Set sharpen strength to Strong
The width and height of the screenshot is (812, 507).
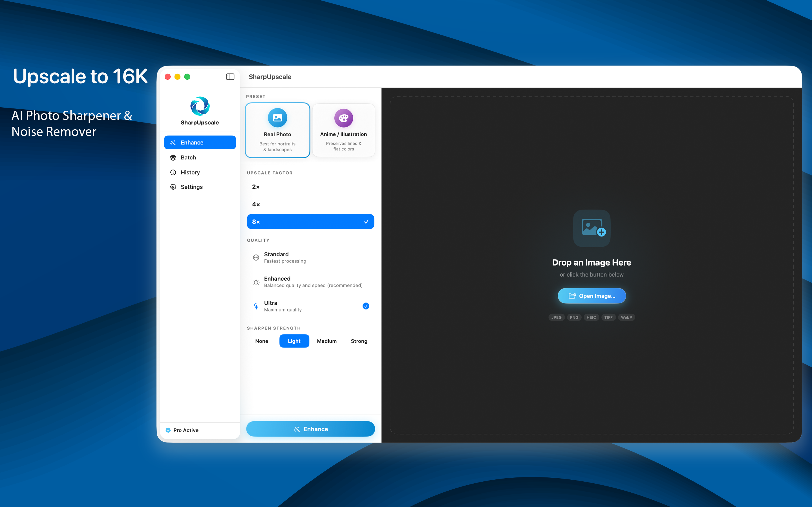[359, 341]
